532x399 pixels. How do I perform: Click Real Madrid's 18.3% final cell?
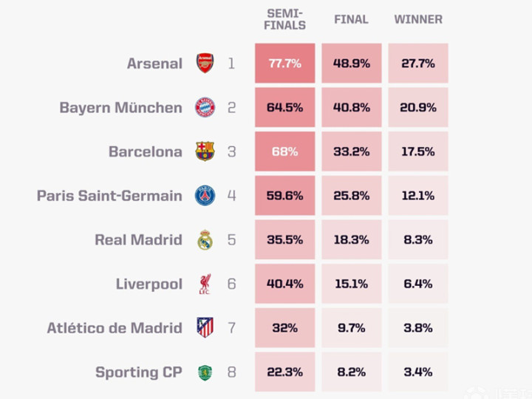pyautogui.click(x=352, y=240)
